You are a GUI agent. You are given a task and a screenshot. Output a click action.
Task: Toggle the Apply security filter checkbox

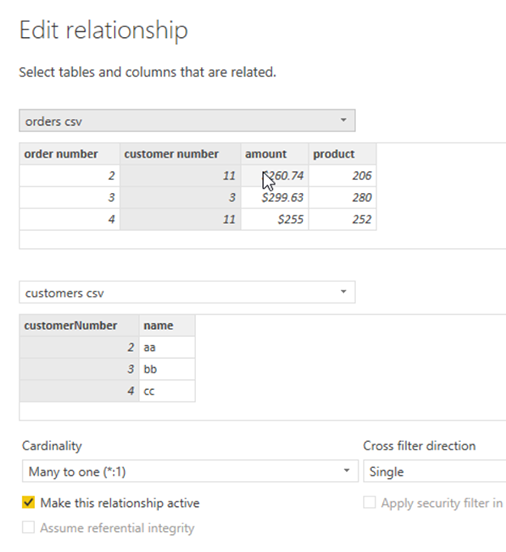tap(369, 502)
